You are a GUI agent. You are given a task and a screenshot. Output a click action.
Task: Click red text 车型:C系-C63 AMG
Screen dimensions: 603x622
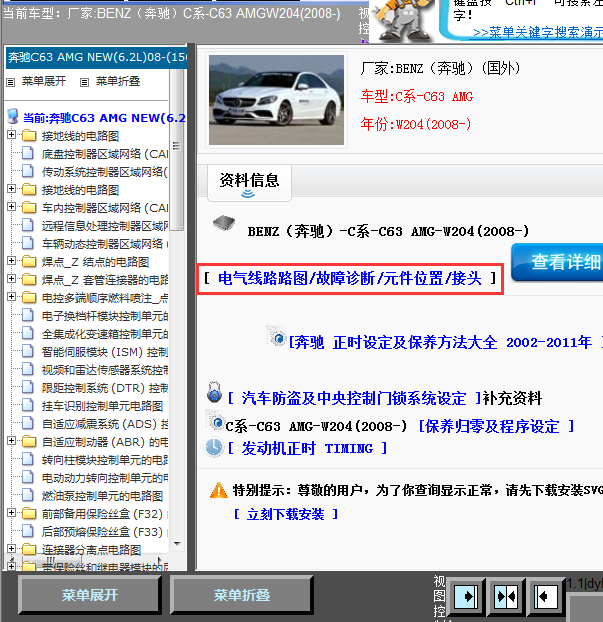pos(417,96)
